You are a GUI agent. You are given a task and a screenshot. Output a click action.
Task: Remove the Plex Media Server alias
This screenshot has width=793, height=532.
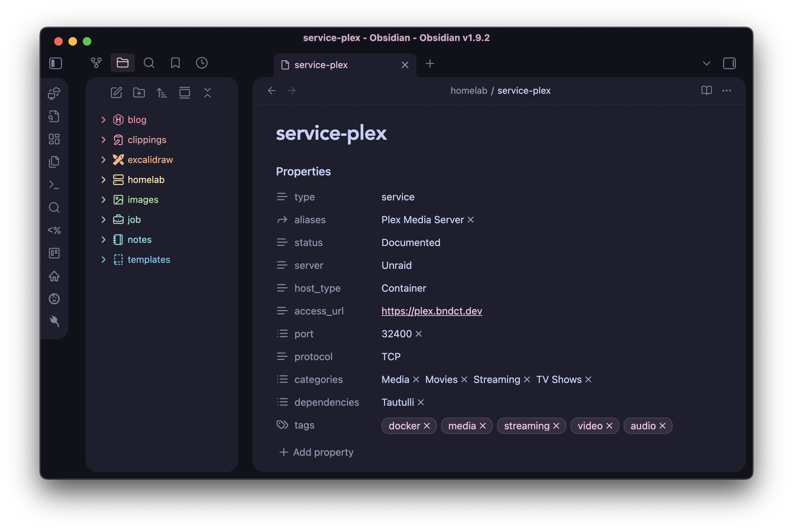[x=471, y=220]
